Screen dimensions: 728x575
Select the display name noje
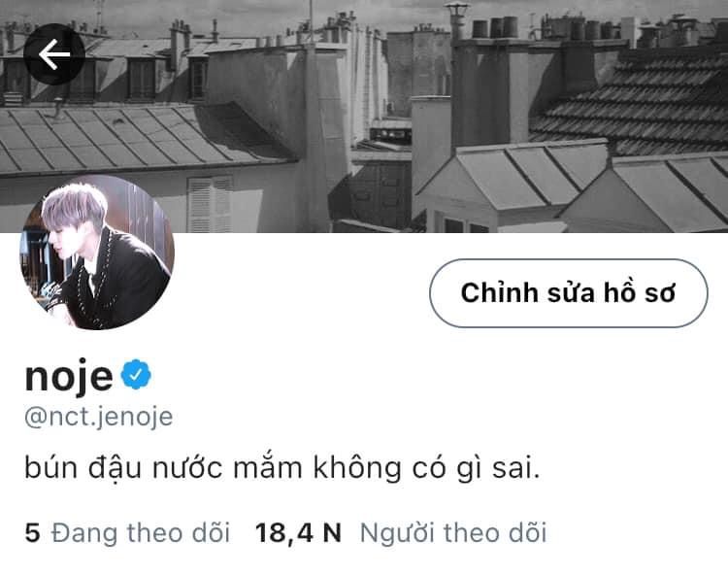pos(69,376)
